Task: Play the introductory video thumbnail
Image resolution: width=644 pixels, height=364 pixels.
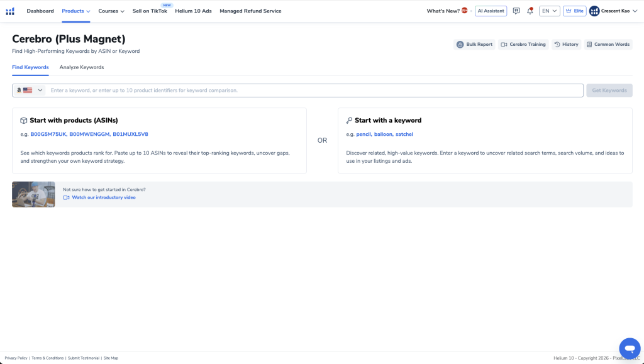Action: pyautogui.click(x=33, y=194)
